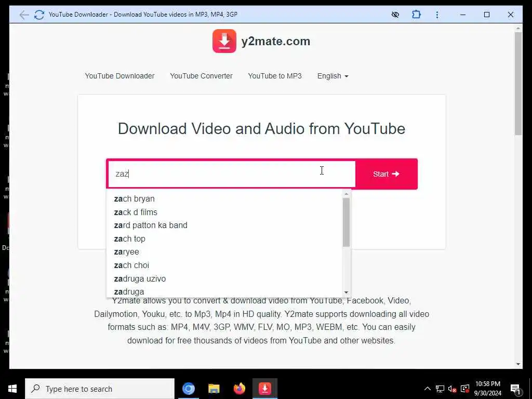Click page scrollbar down arrow
The width and height of the screenshot is (532, 399).
tap(518, 364)
